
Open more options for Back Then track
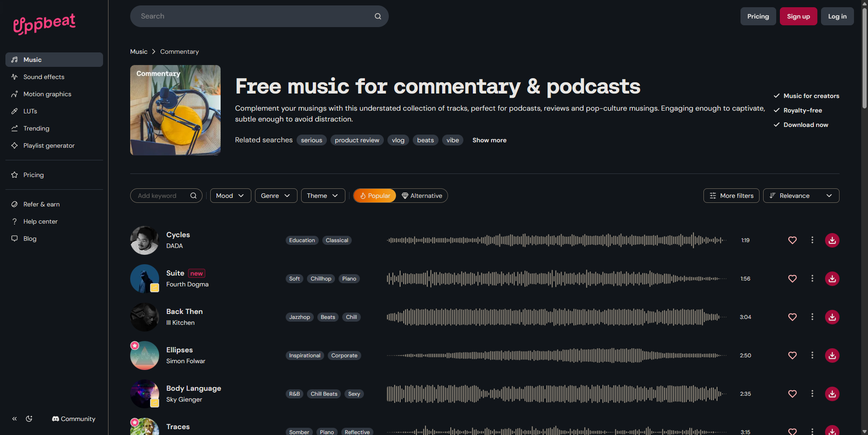[x=812, y=317]
